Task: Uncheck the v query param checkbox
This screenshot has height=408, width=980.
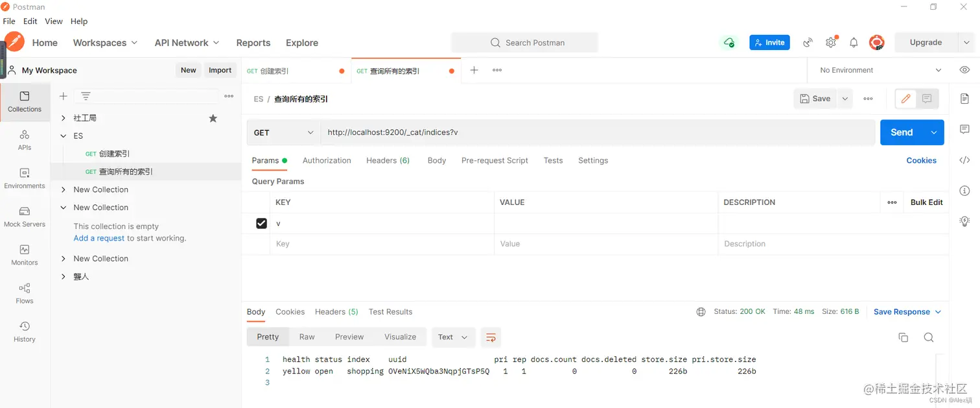Action: pos(261,223)
